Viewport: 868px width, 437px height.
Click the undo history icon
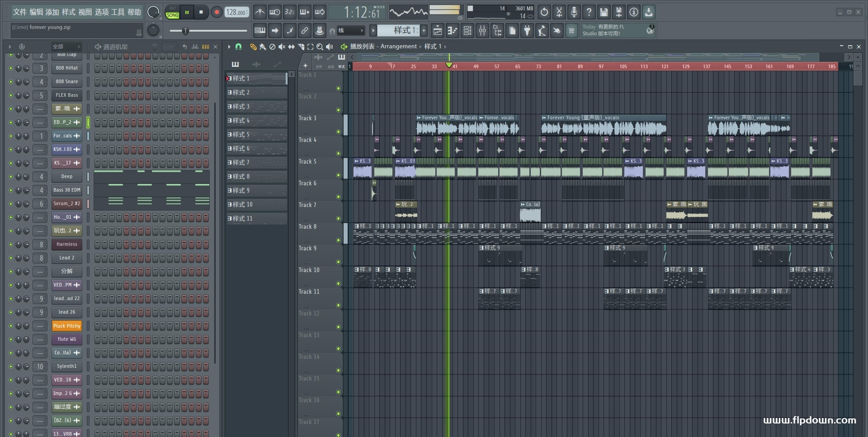click(x=544, y=12)
